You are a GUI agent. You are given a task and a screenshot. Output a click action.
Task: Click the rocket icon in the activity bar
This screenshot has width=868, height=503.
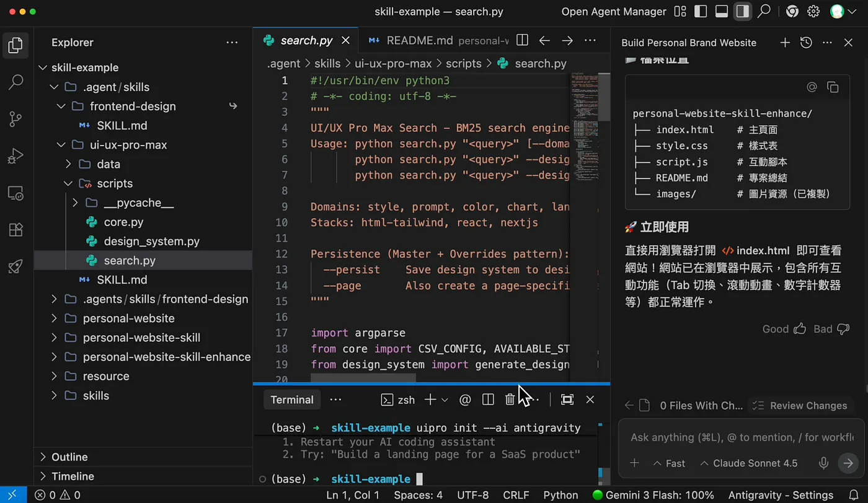coord(16,267)
